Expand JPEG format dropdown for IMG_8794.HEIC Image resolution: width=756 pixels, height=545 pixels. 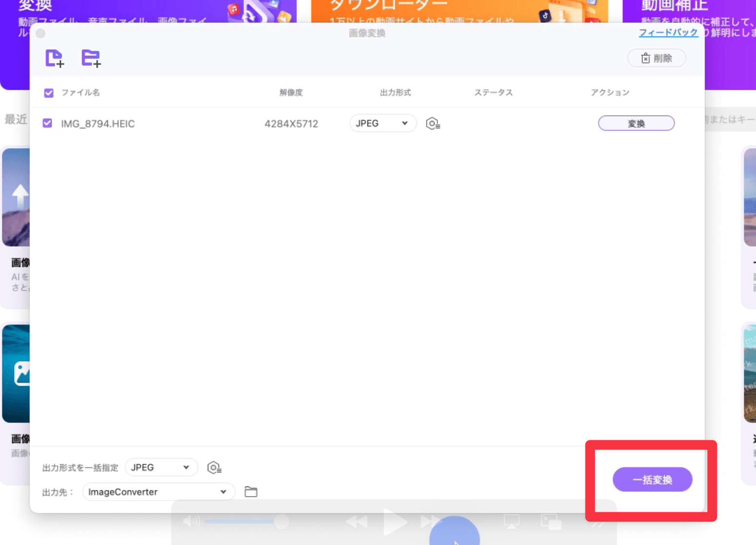pos(382,124)
